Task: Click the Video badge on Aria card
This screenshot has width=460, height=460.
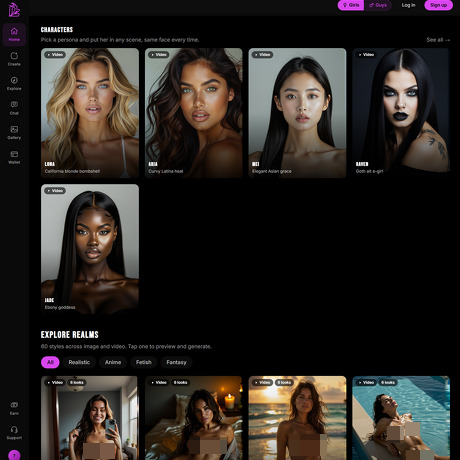Action: (159, 55)
